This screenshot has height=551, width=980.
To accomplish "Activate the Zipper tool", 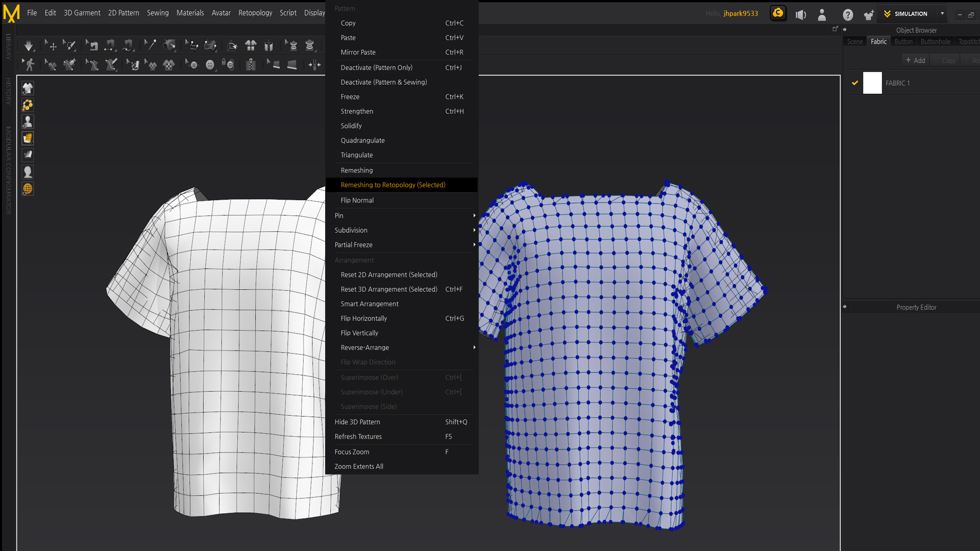I will (251, 65).
